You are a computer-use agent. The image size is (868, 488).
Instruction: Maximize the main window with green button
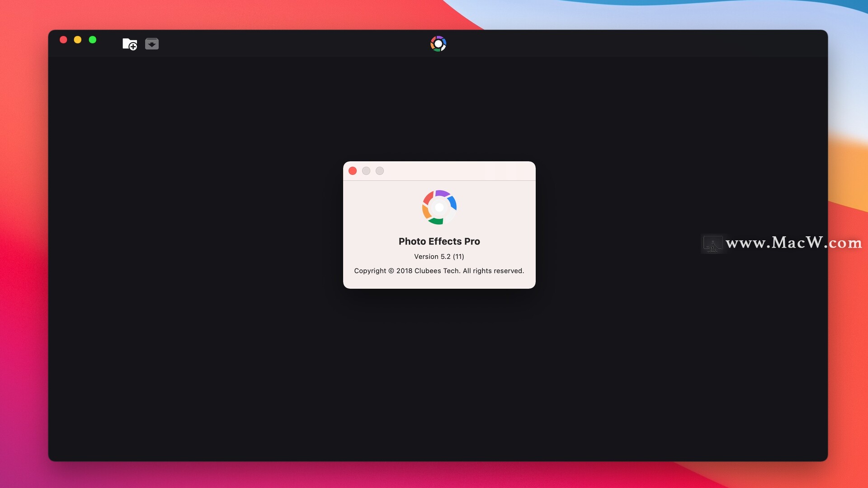coord(93,40)
